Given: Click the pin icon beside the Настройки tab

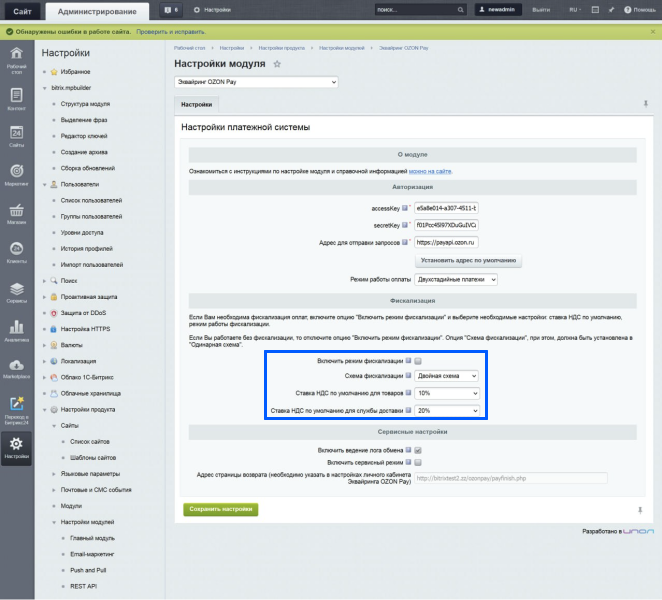Looking at the screenshot, I should (x=646, y=103).
